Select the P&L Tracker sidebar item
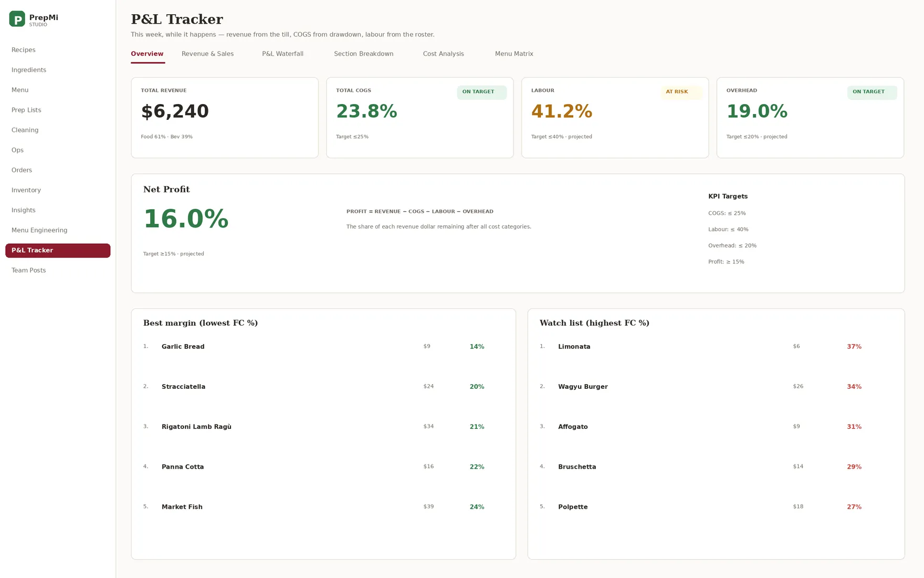The width and height of the screenshot is (924, 578). [x=58, y=250]
